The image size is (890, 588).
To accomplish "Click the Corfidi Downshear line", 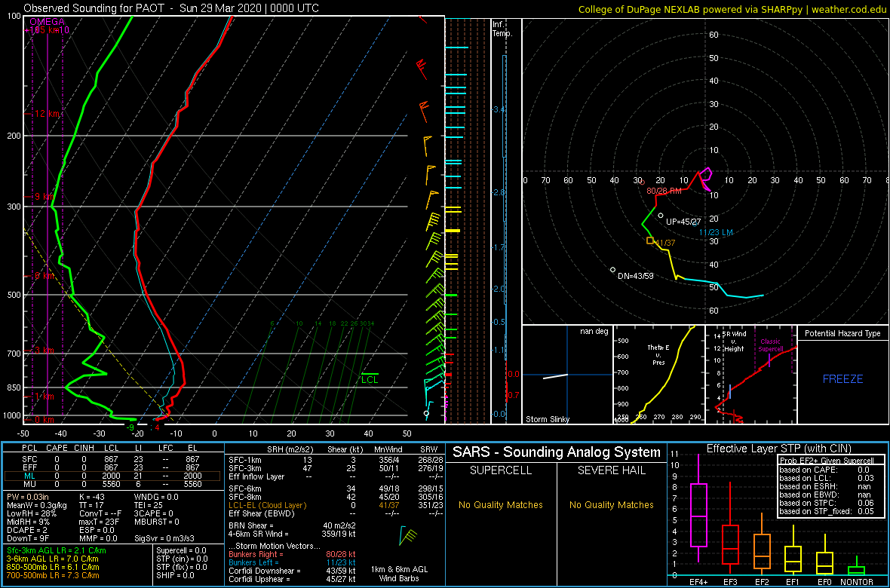I will [292, 571].
